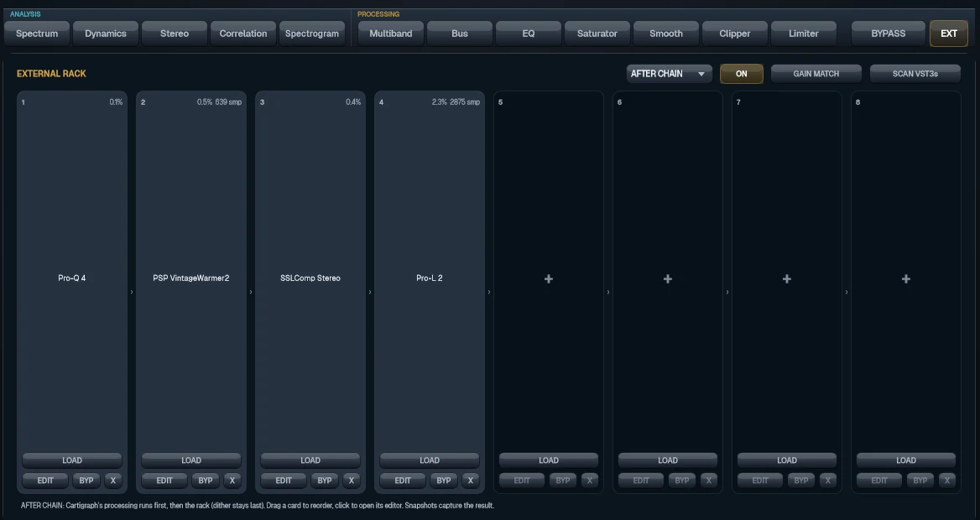Bypass the Pro-Q 4 plugin

[x=86, y=481]
